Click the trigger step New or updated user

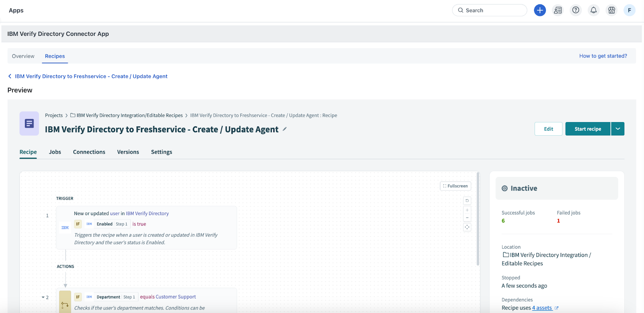pos(147,228)
